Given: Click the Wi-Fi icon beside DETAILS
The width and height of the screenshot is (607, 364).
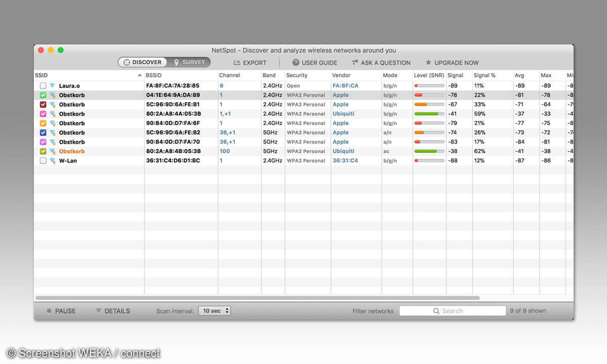Looking at the screenshot, I should [x=99, y=310].
